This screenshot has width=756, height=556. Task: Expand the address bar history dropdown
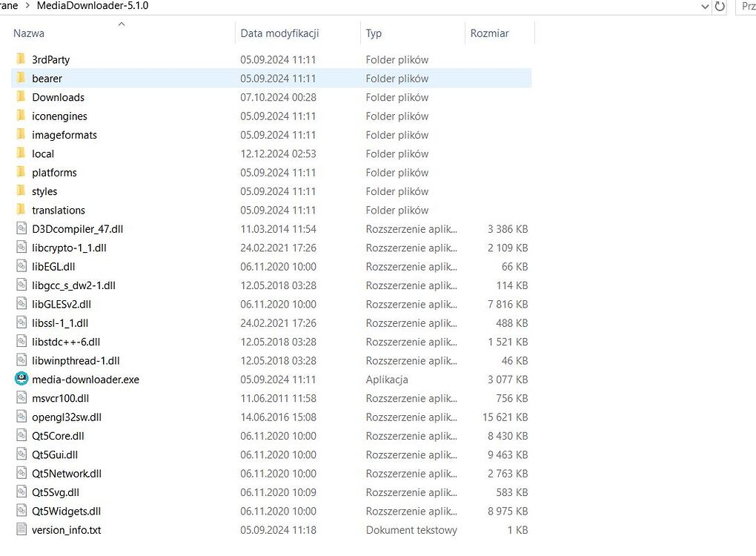click(x=705, y=6)
